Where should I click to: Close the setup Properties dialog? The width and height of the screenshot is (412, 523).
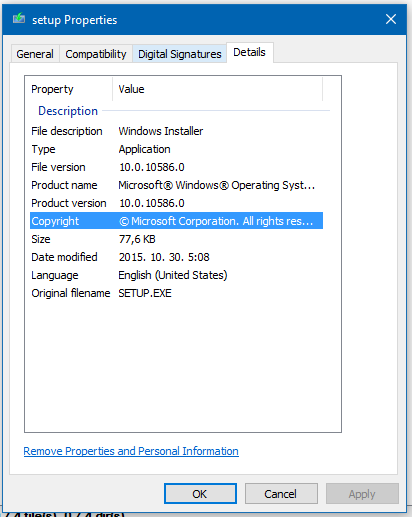coord(391,19)
